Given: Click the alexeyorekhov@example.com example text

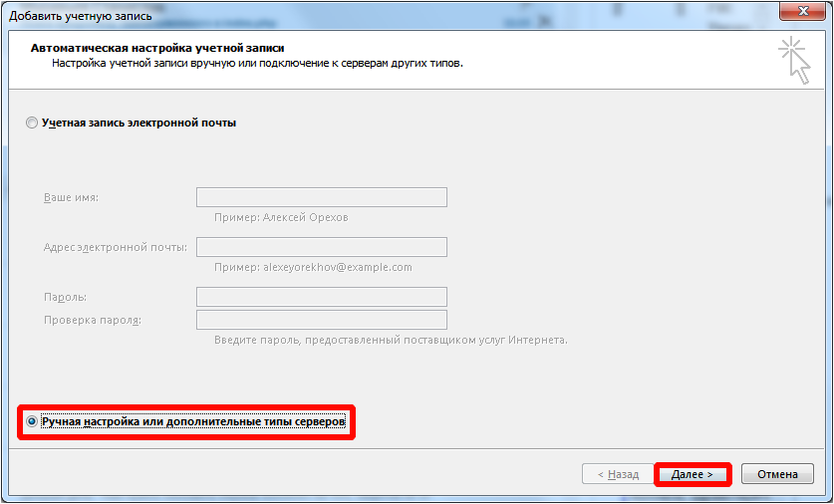Looking at the screenshot, I should point(337,267).
